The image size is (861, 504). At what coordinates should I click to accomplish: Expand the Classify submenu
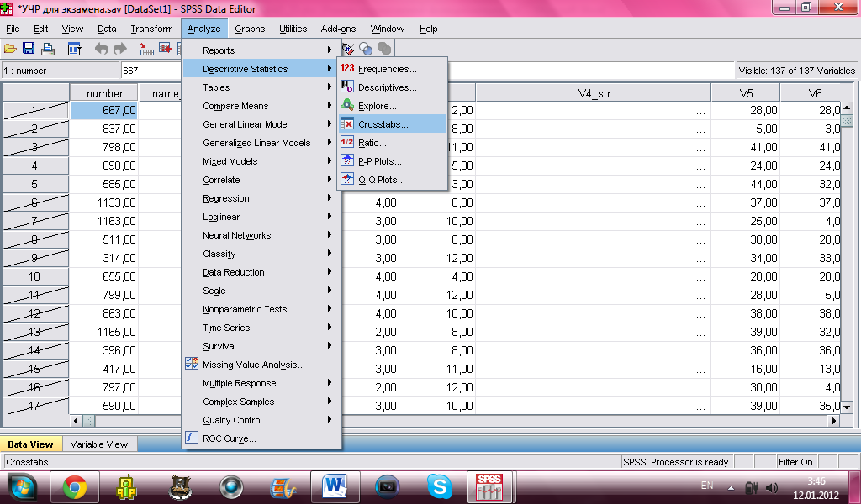(x=261, y=254)
